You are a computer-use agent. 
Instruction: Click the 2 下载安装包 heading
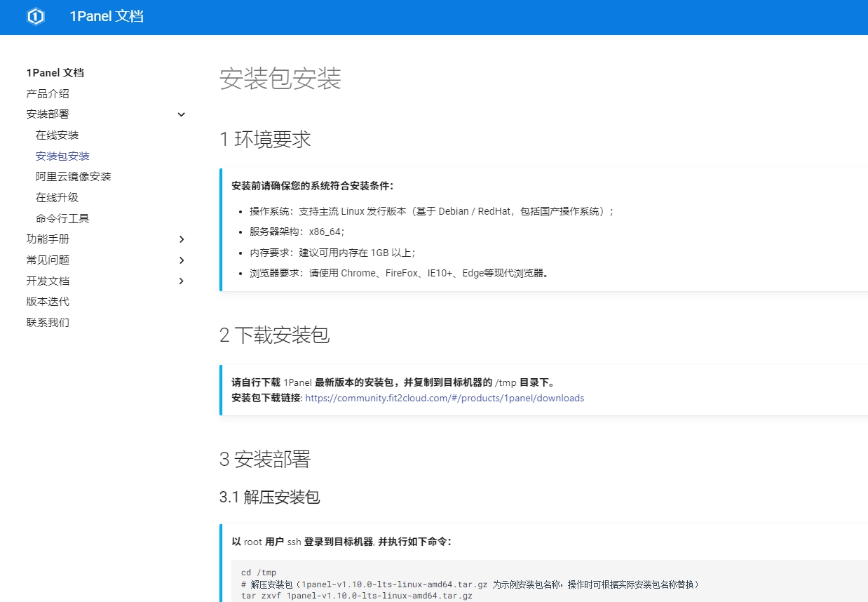[x=274, y=335]
